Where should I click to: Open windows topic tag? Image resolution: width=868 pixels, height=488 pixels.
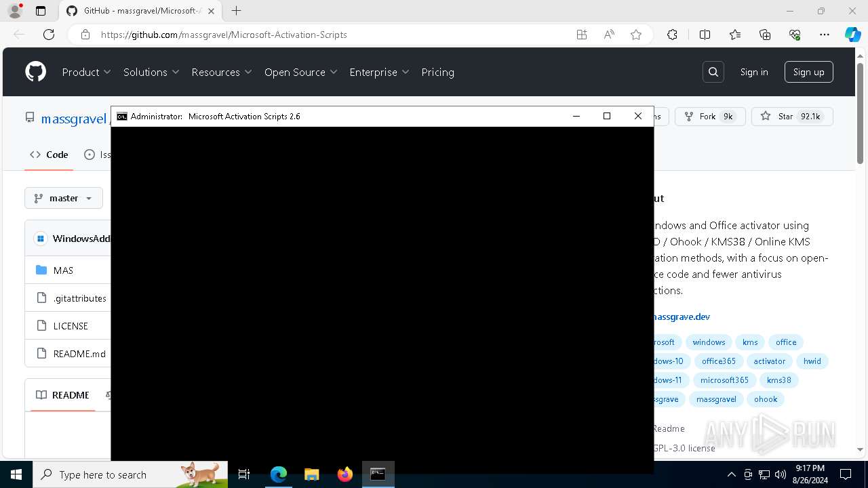[709, 342]
